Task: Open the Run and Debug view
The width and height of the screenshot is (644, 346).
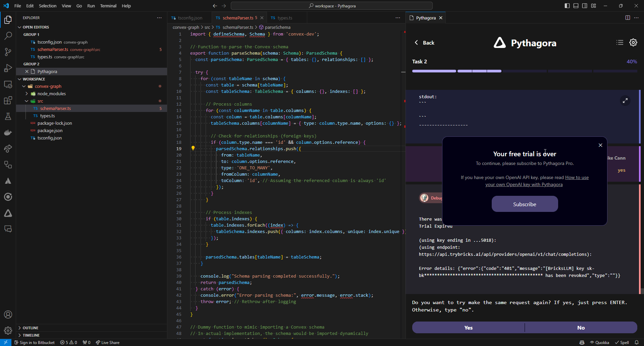Action: pos(8,68)
